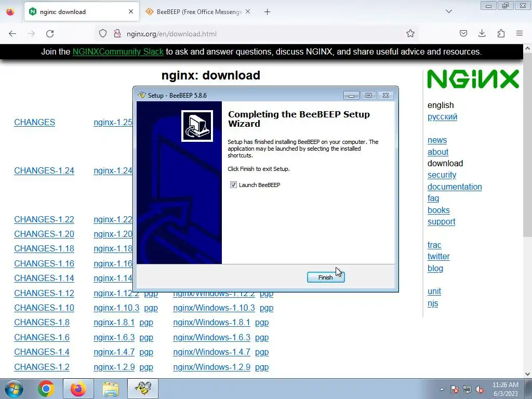Screen dimensions: 532x399
Task: Open the Windows Start menu orb
Action: pos(14,389)
